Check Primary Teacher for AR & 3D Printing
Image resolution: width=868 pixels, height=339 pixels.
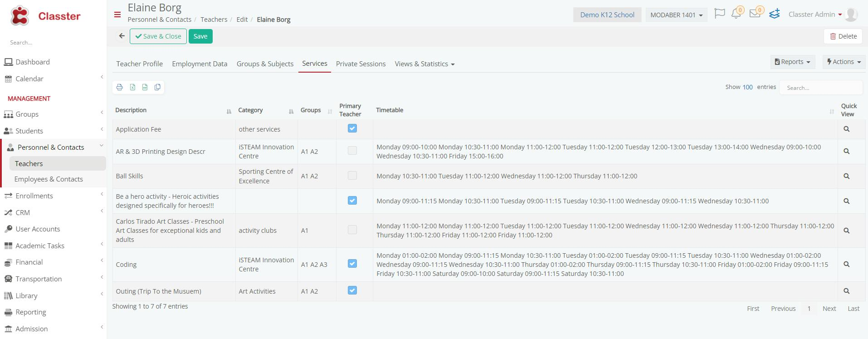pyautogui.click(x=352, y=151)
